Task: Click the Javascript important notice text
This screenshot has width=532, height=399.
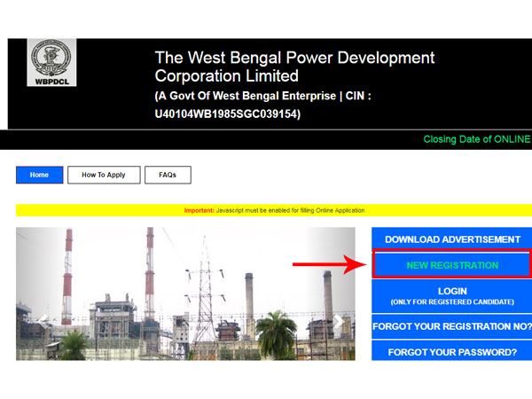Action: pyautogui.click(x=274, y=210)
